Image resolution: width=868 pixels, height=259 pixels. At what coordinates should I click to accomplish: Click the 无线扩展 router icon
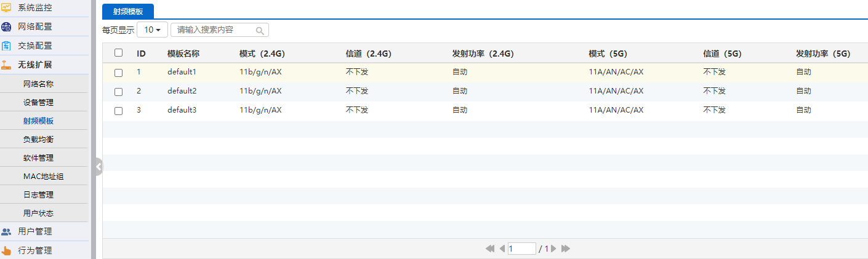click(x=6, y=65)
